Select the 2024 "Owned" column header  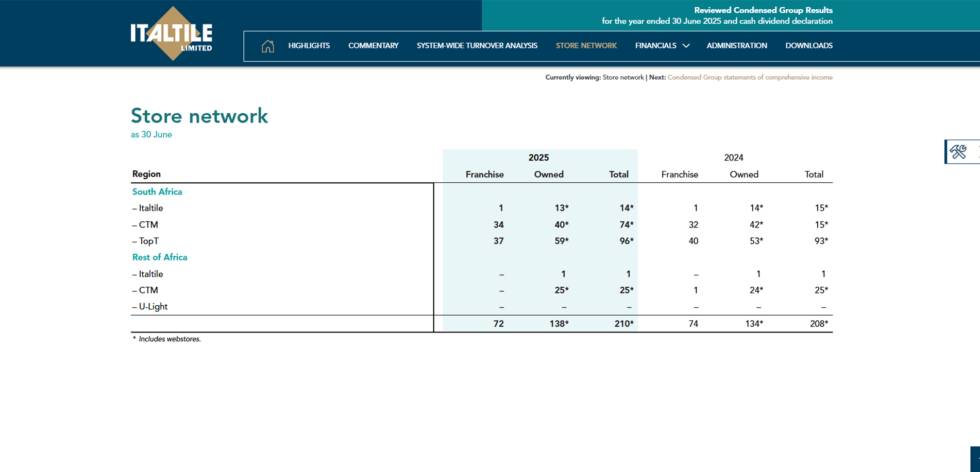click(744, 174)
